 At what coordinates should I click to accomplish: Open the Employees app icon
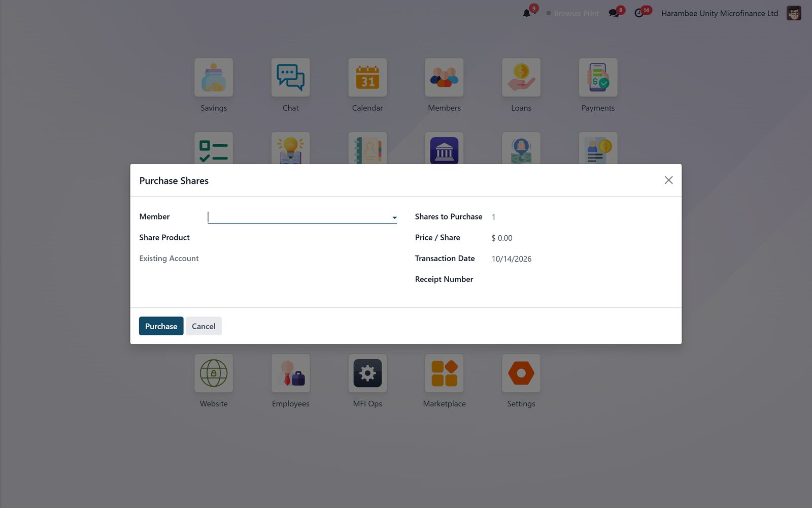[x=290, y=373]
